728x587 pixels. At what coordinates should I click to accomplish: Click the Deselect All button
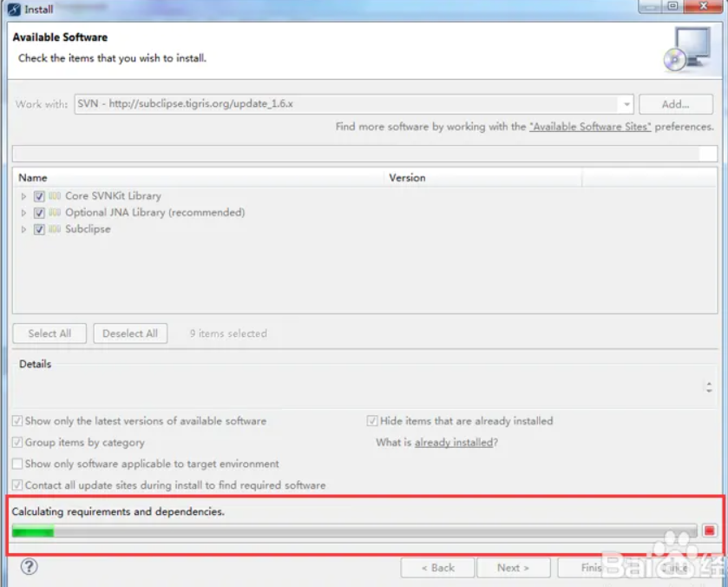coord(130,333)
